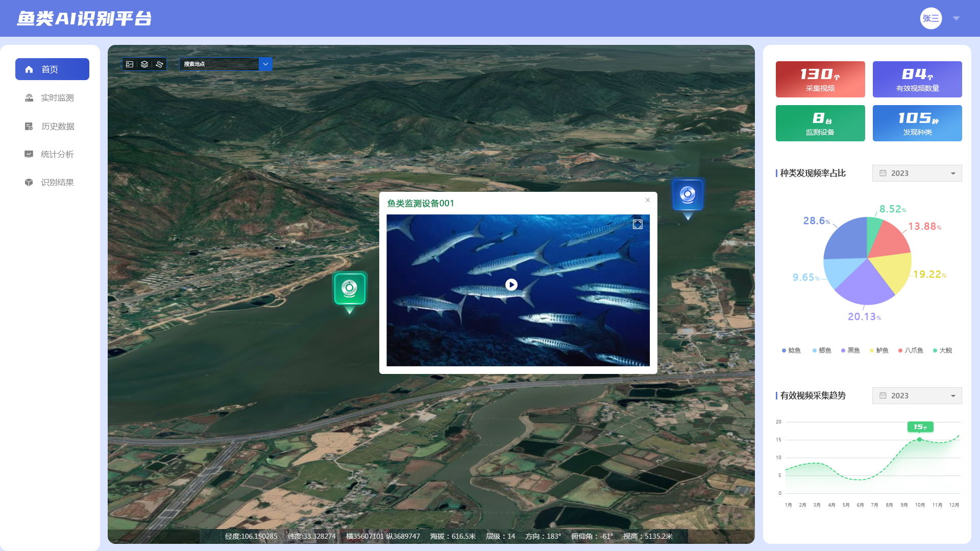Click calendar icon in the trend year selector
The height and width of the screenshot is (551, 980).
click(883, 396)
